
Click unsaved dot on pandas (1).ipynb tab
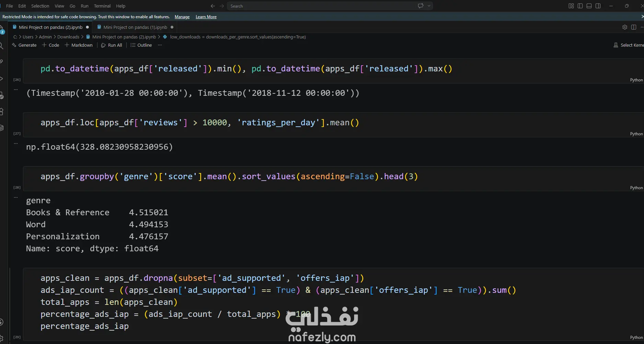(172, 27)
